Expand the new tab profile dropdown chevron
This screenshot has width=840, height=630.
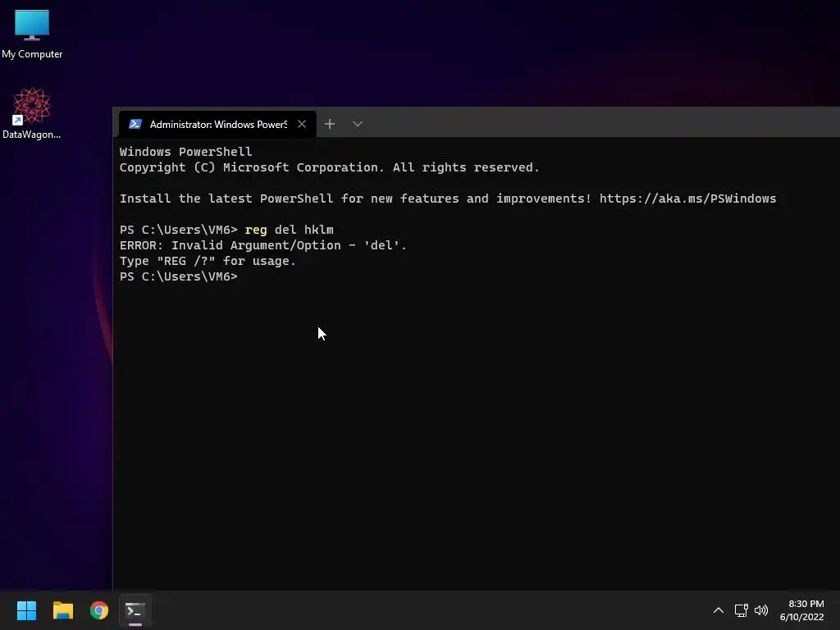coord(358,125)
